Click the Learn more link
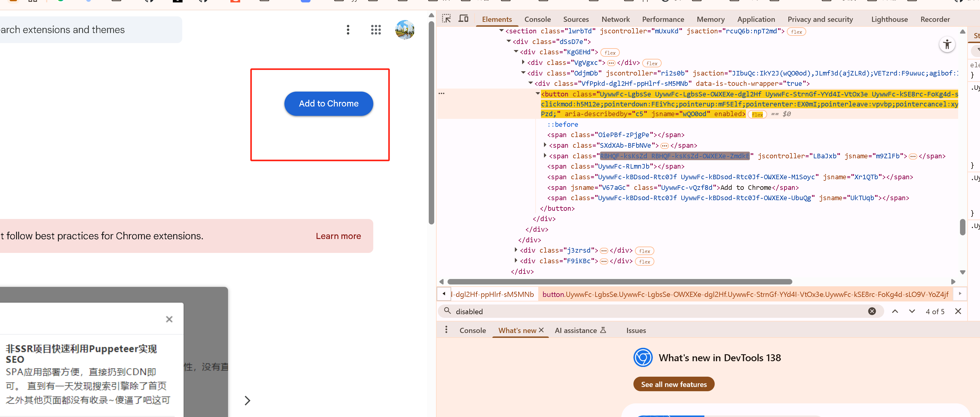 tap(338, 236)
